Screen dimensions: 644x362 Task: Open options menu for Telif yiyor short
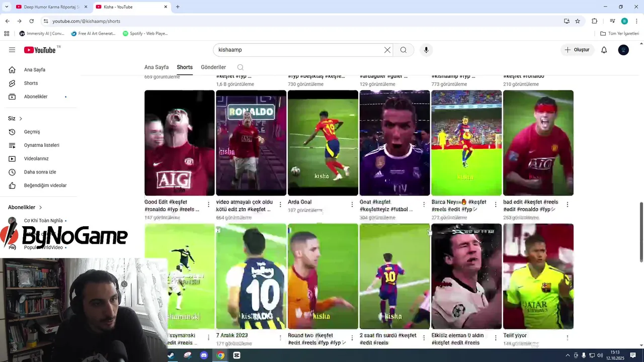[568, 338]
